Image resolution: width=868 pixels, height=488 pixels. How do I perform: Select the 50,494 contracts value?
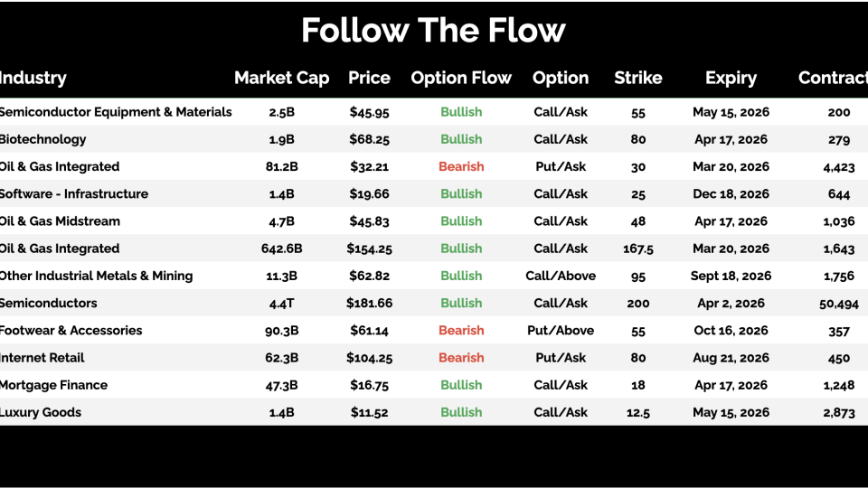pos(838,304)
